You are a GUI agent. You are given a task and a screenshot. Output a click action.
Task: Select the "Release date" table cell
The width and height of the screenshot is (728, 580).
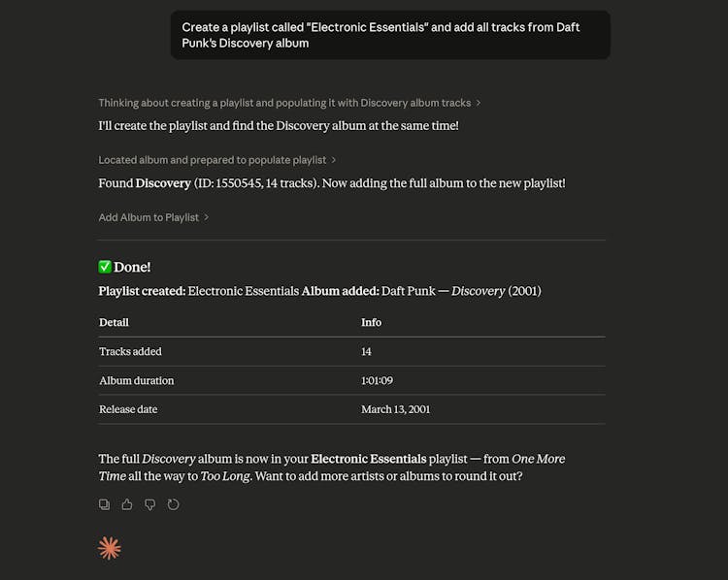pyautogui.click(x=128, y=409)
